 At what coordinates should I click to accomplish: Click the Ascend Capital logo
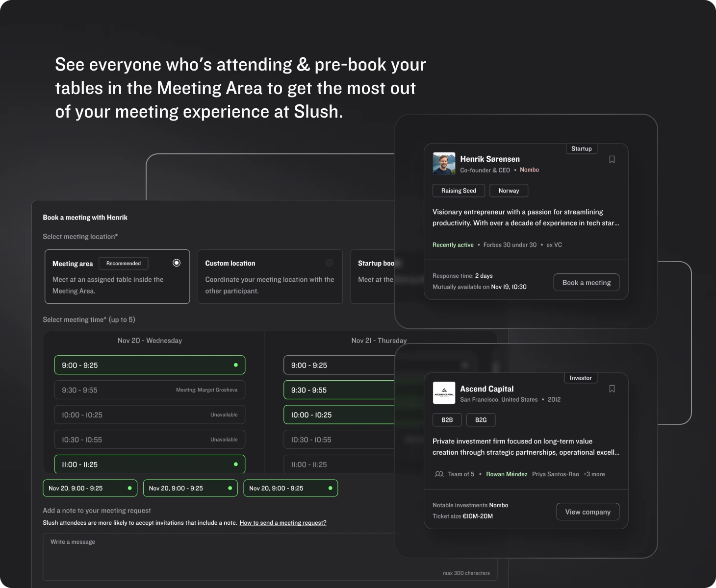444,393
